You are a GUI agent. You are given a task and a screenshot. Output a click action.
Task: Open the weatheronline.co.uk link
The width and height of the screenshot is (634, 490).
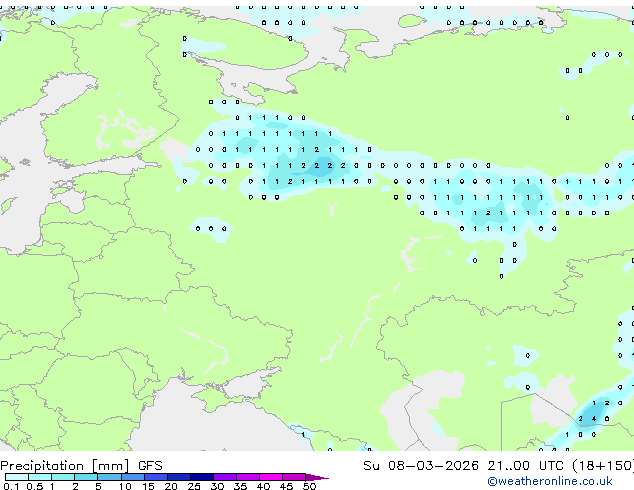550,481
